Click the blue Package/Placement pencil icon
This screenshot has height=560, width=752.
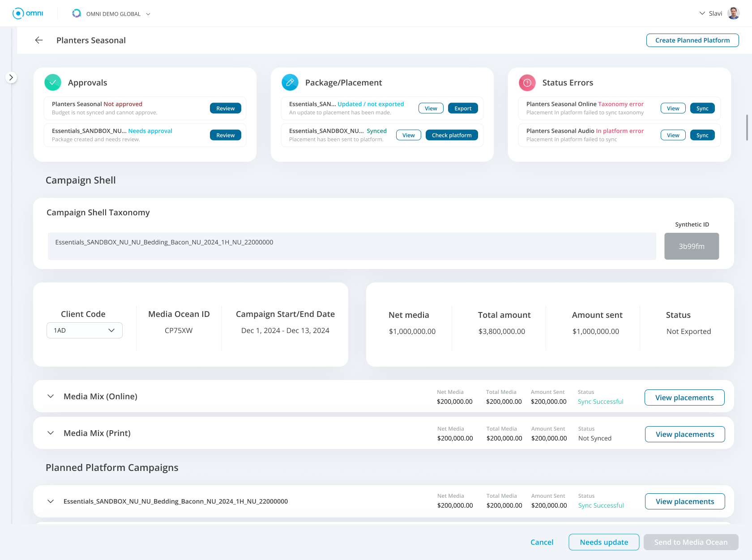pos(290,82)
